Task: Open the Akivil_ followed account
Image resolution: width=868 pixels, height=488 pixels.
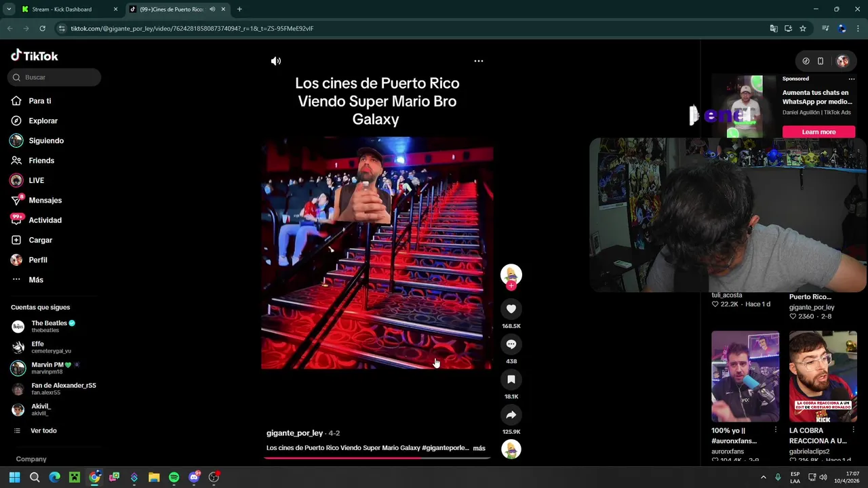Action: [x=41, y=409]
